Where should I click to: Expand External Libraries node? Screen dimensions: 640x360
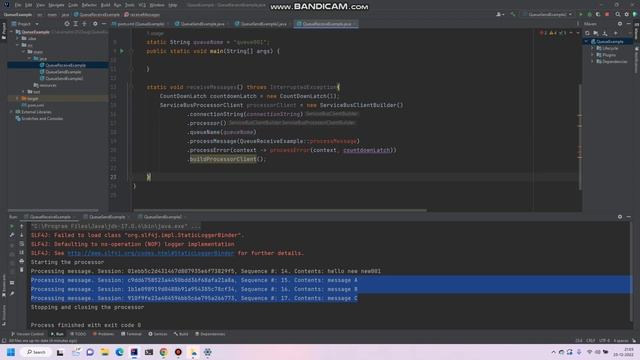coord(12,112)
